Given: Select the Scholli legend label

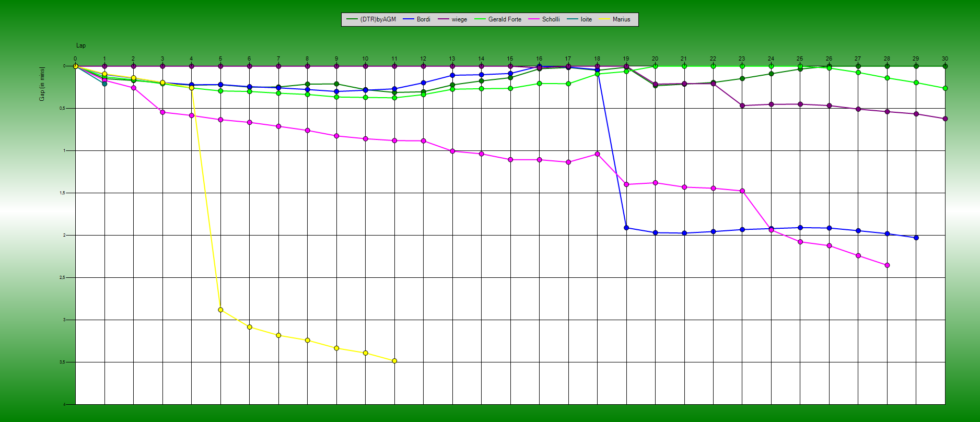Looking at the screenshot, I should coord(551,19).
